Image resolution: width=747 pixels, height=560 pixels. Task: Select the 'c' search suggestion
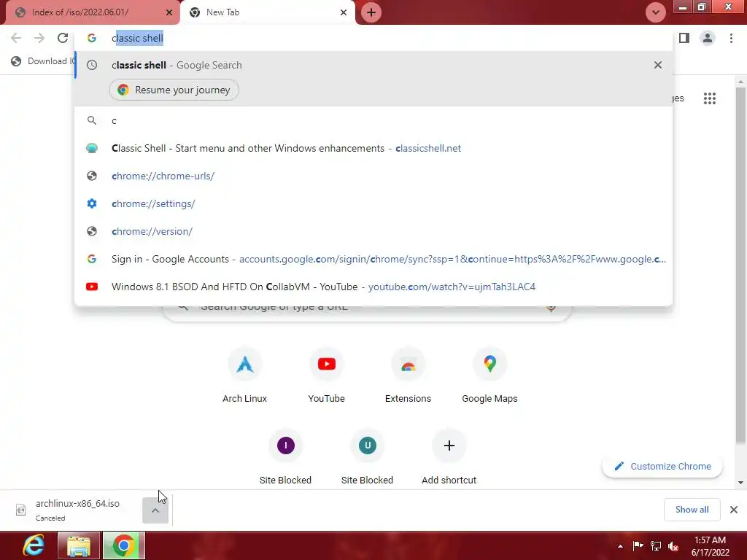[373, 120]
